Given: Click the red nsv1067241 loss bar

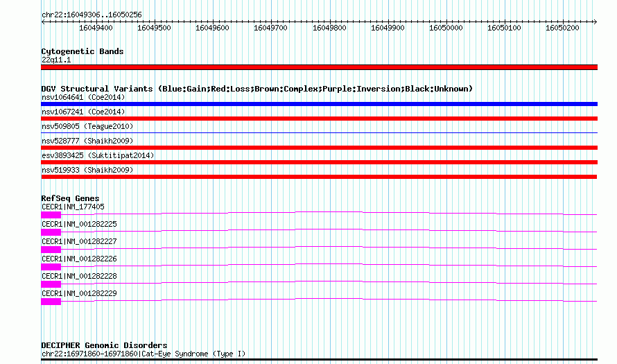Looking at the screenshot, I should coord(319,119).
